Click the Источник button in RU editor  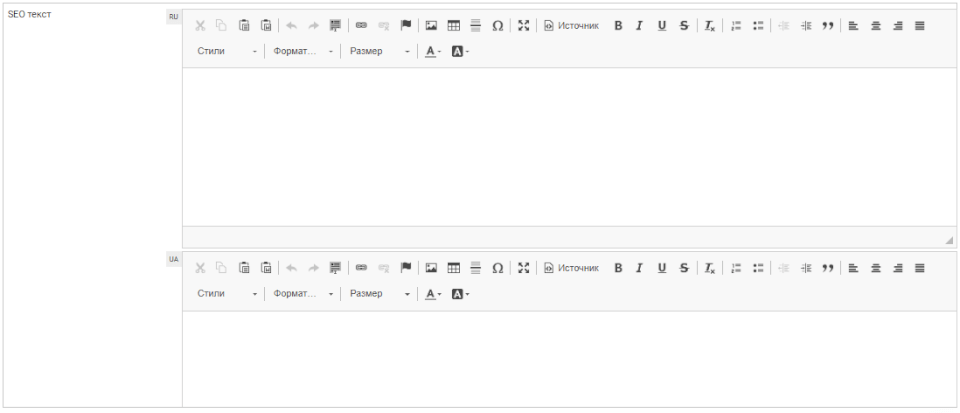point(571,26)
